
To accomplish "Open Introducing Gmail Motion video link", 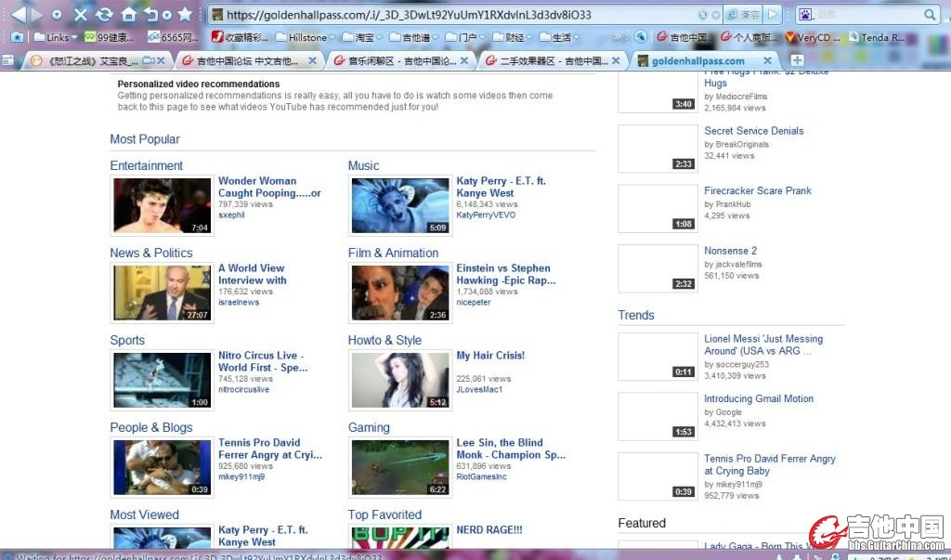I will (x=759, y=398).
